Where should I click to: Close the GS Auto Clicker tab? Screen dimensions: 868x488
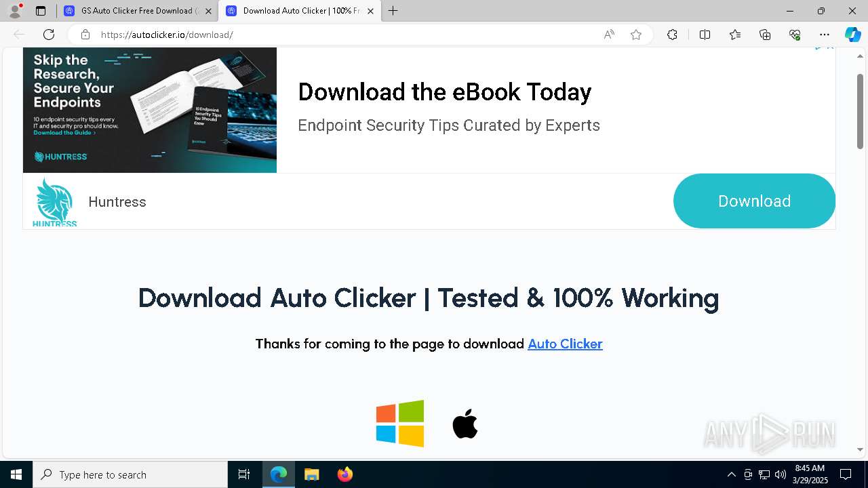pos(208,11)
